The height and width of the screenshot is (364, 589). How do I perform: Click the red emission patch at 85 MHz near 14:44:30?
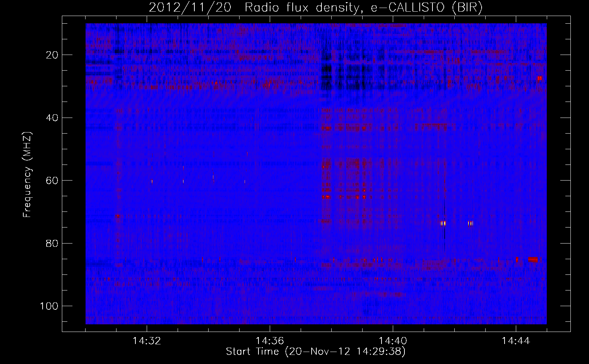533,260
